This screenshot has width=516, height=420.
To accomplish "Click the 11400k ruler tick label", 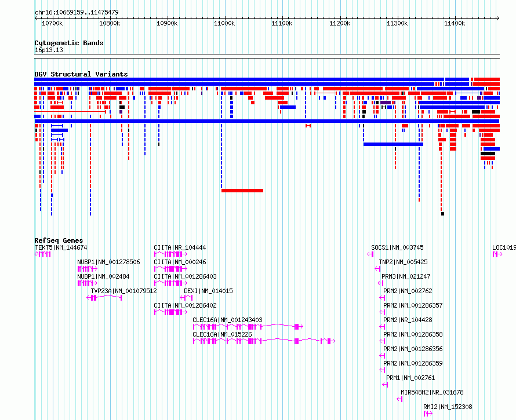I will tap(455, 23).
